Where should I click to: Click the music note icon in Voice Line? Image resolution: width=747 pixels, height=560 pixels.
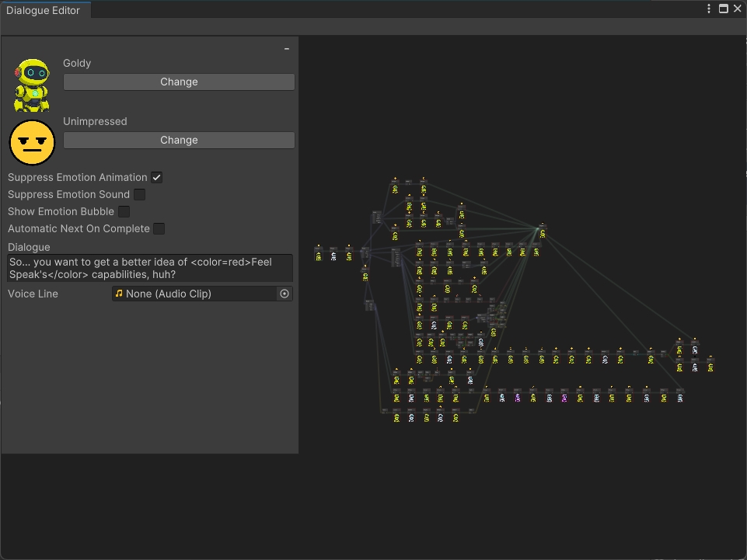click(x=119, y=294)
